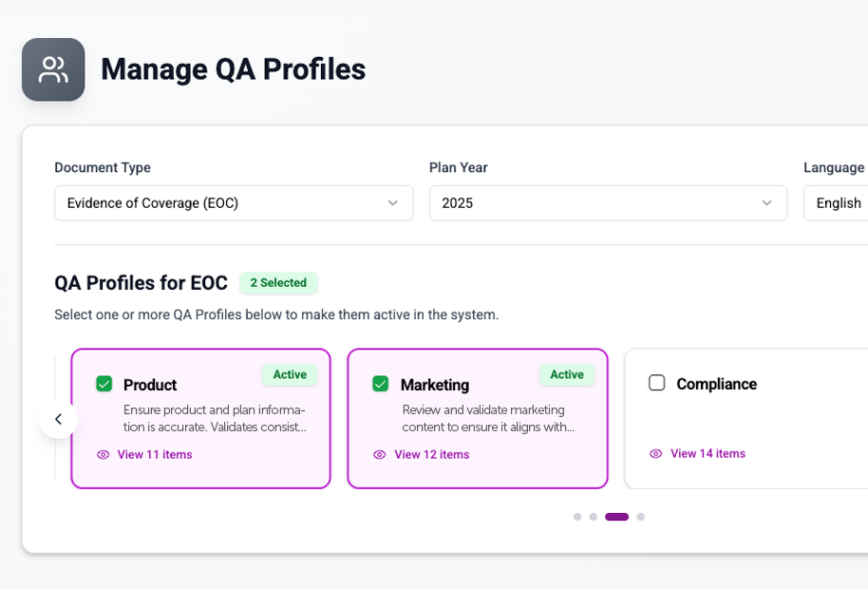Click the eye icon beside View 12 items
The width and height of the screenshot is (868, 589).
click(x=380, y=455)
